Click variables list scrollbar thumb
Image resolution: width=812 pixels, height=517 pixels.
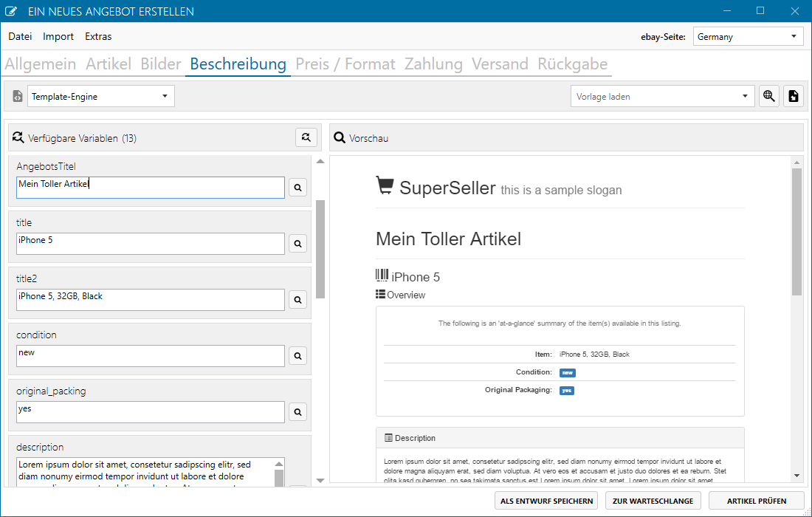[320, 249]
